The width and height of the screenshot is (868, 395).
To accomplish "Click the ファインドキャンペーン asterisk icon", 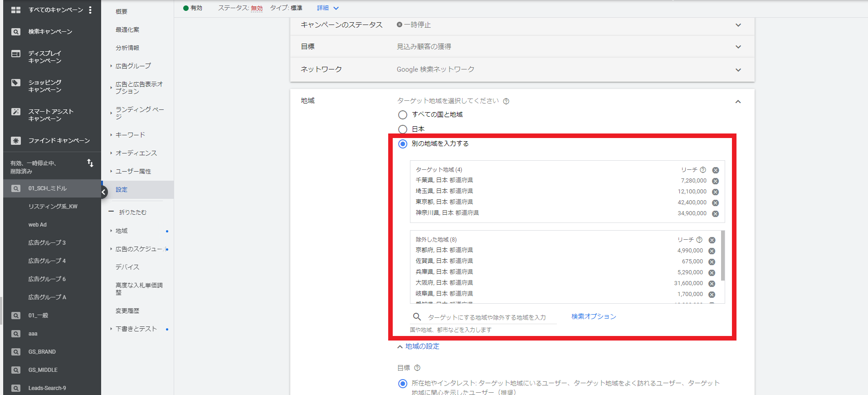I will pos(16,141).
